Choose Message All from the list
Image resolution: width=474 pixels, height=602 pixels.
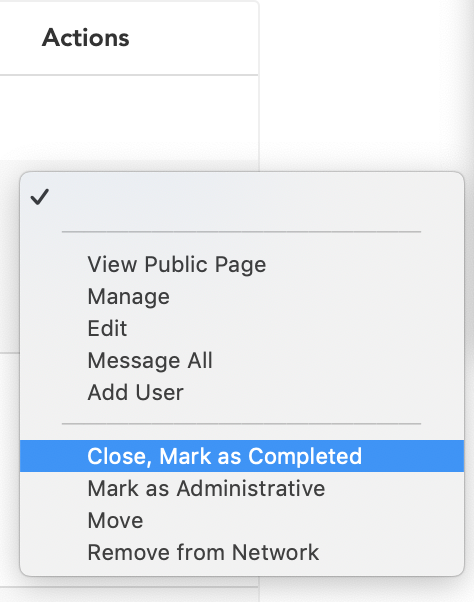coord(242,360)
